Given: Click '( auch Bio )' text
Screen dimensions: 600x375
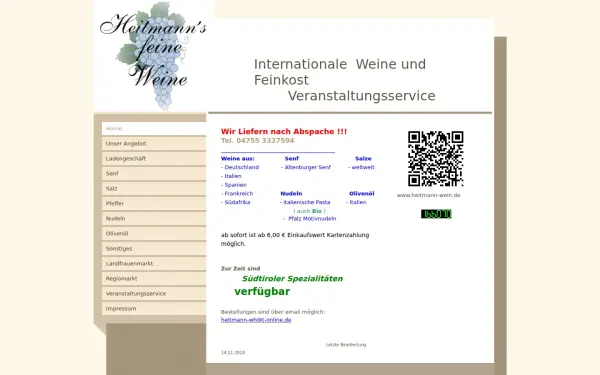Looking at the screenshot, I should tap(309, 211).
